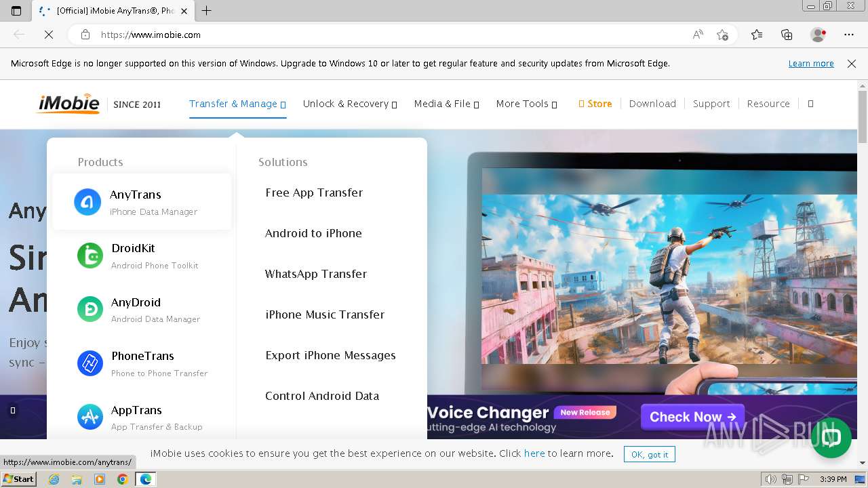Click Check Now banner button
This screenshot has width=868, height=488.
coord(692,417)
